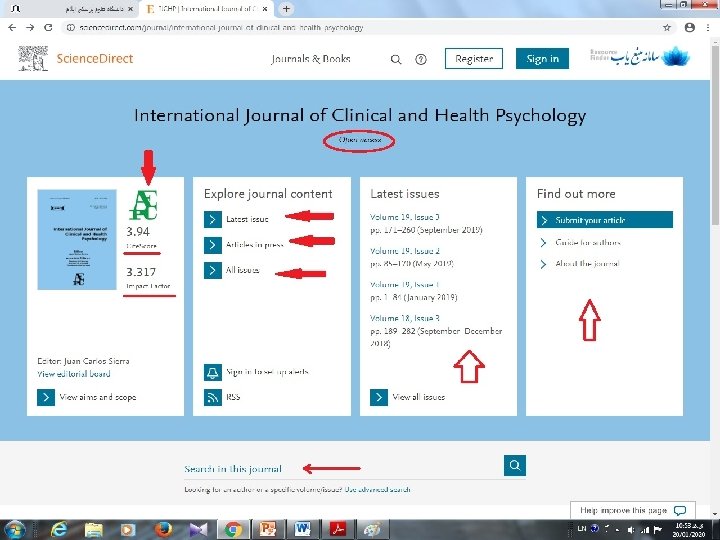This screenshot has width=720, height=540.
Task: Click the volume speaker tray icon
Action: pos(631,530)
